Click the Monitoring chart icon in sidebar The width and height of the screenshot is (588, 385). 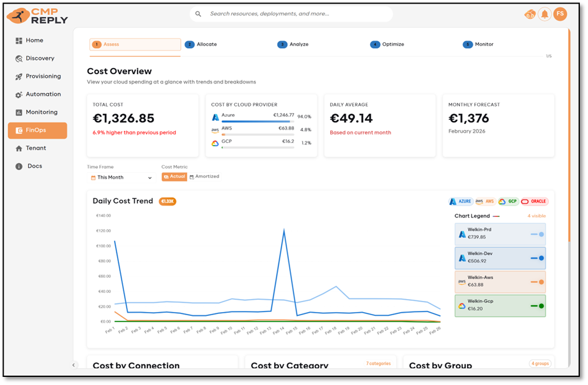pyautogui.click(x=19, y=113)
